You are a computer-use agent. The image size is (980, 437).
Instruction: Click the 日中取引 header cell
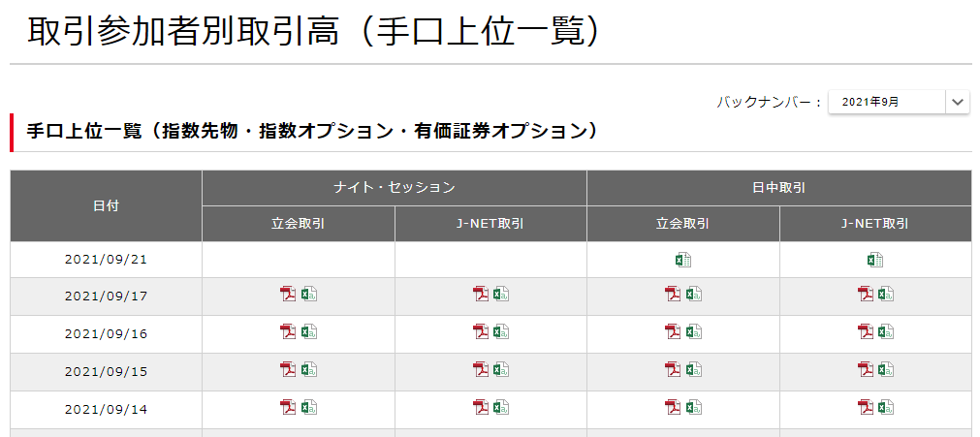(778, 188)
